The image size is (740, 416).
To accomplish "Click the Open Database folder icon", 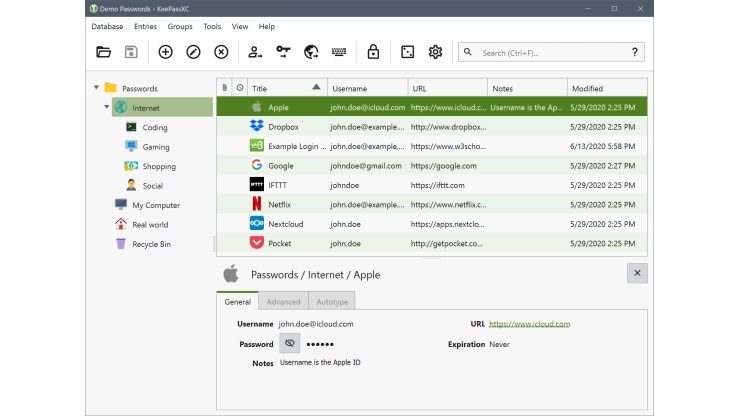I will tap(103, 52).
